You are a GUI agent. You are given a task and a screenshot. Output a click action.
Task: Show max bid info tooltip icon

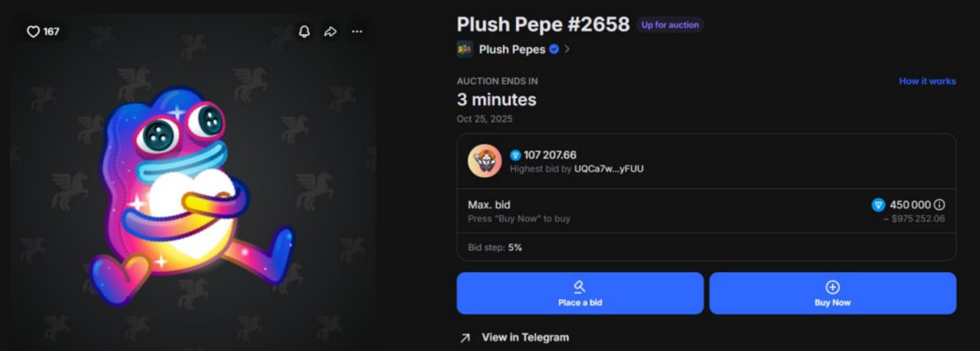tap(939, 205)
